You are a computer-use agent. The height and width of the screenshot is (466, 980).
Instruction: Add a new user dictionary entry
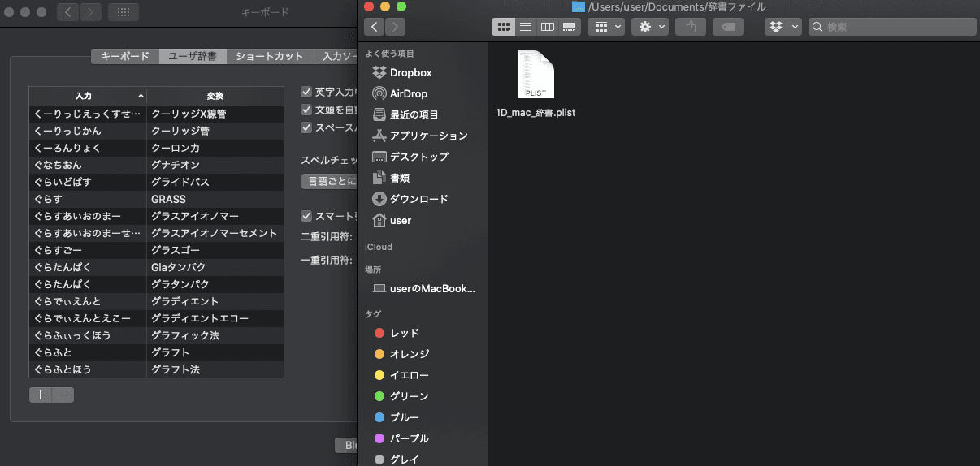point(40,395)
